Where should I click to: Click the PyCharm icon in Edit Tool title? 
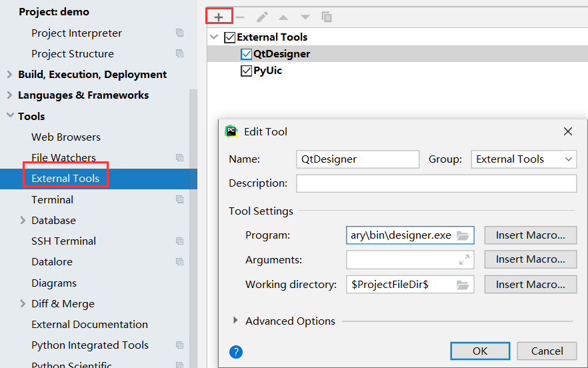[231, 131]
